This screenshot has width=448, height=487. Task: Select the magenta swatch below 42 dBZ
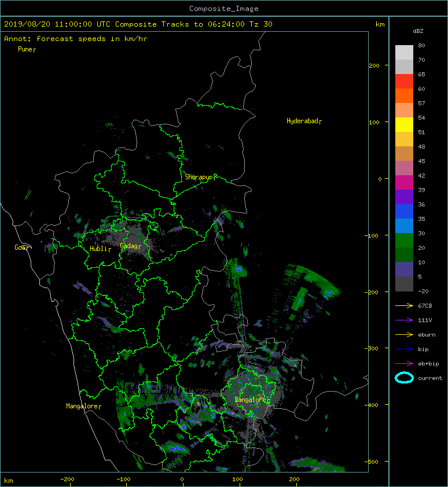pyautogui.click(x=404, y=183)
